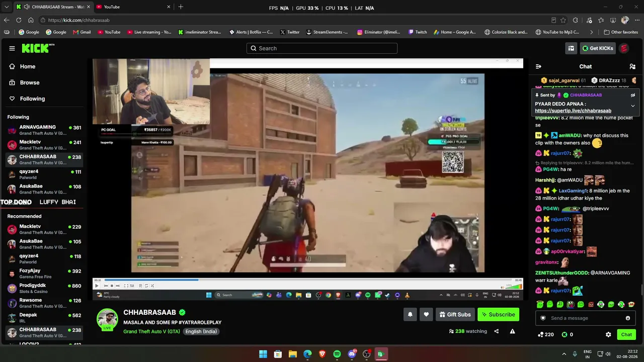The width and height of the screenshot is (644, 362).
Task: Open Grand Theft Auto V (GTA) category link
Action: (x=151, y=331)
